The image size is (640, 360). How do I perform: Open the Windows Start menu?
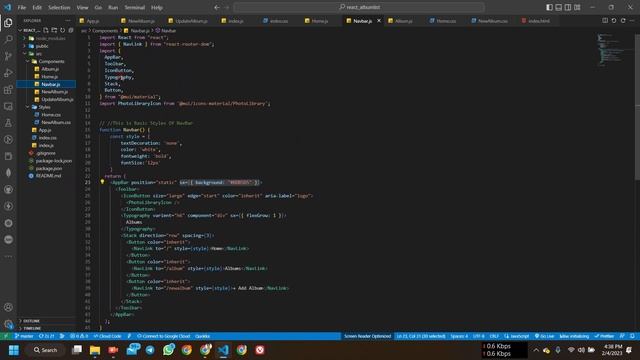click(x=13, y=350)
